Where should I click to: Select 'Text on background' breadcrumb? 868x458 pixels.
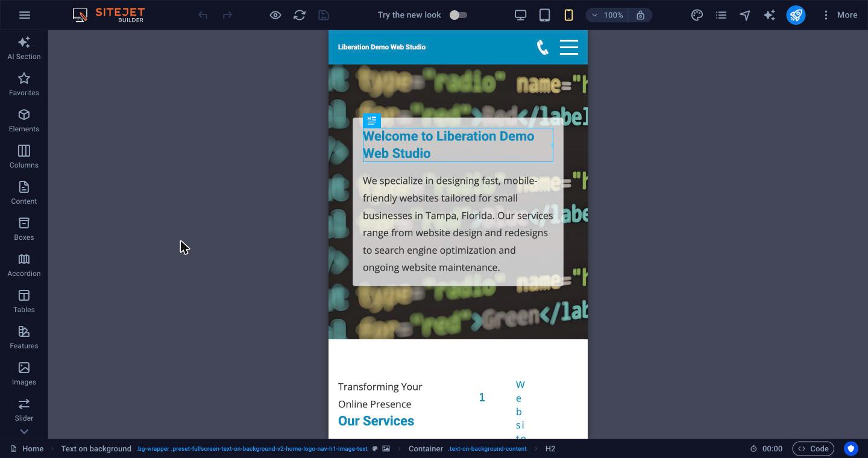coord(96,449)
